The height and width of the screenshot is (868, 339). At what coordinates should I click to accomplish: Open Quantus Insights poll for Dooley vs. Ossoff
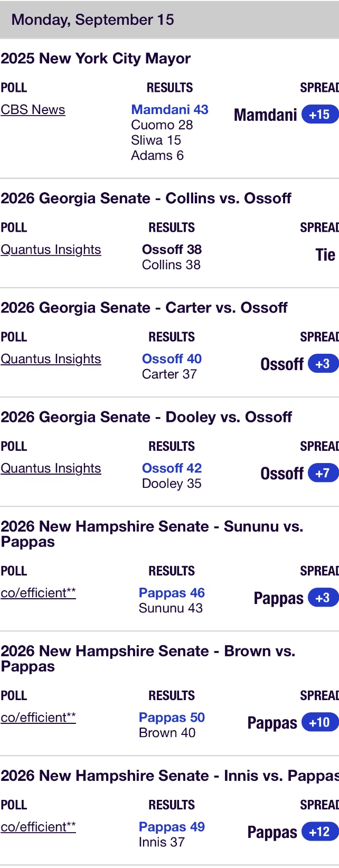[x=51, y=468]
